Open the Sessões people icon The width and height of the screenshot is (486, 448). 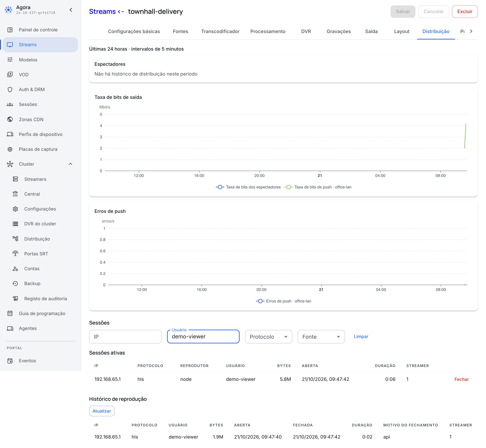tap(10, 104)
